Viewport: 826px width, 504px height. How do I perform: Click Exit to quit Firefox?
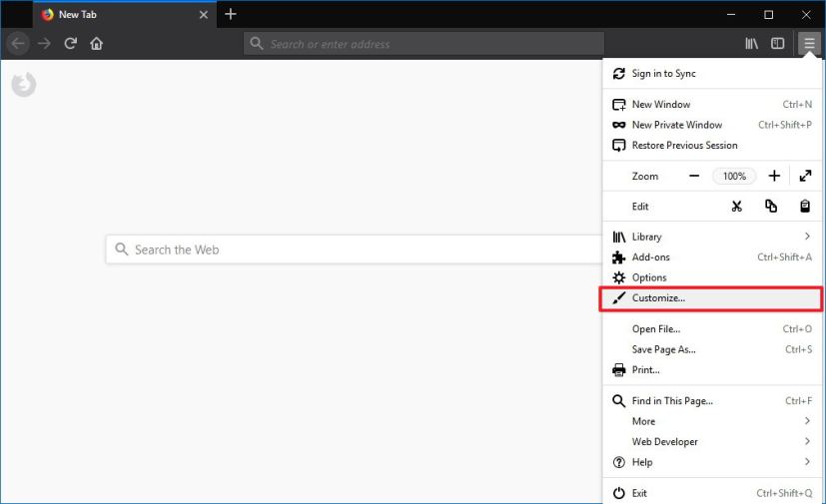(712, 493)
